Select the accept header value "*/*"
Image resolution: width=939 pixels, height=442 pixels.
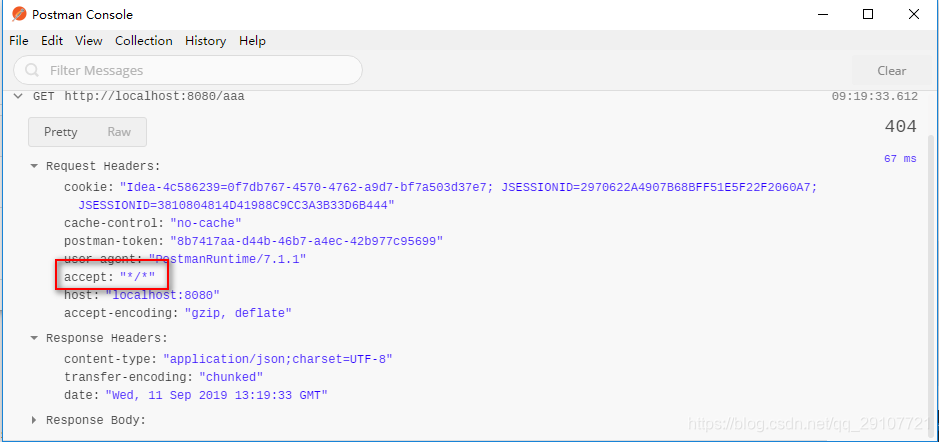tap(137, 277)
